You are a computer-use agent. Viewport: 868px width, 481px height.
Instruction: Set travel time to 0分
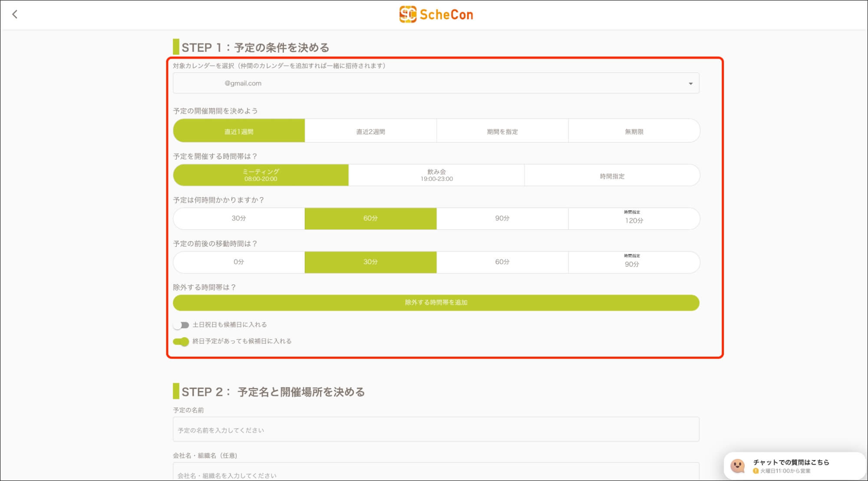(x=239, y=262)
